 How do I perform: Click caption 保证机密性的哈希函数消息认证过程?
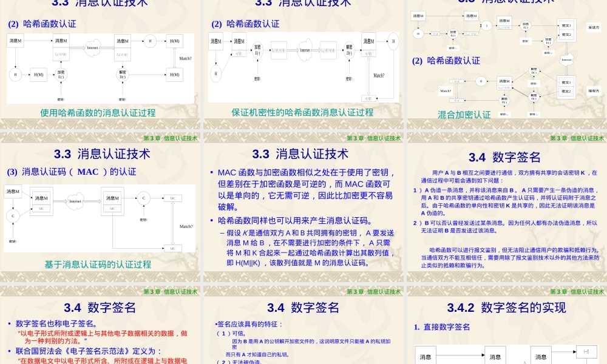[302, 113]
